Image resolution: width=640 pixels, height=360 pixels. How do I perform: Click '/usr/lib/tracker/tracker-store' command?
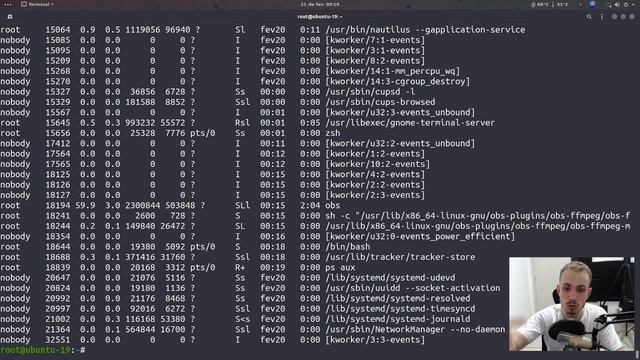point(400,257)
